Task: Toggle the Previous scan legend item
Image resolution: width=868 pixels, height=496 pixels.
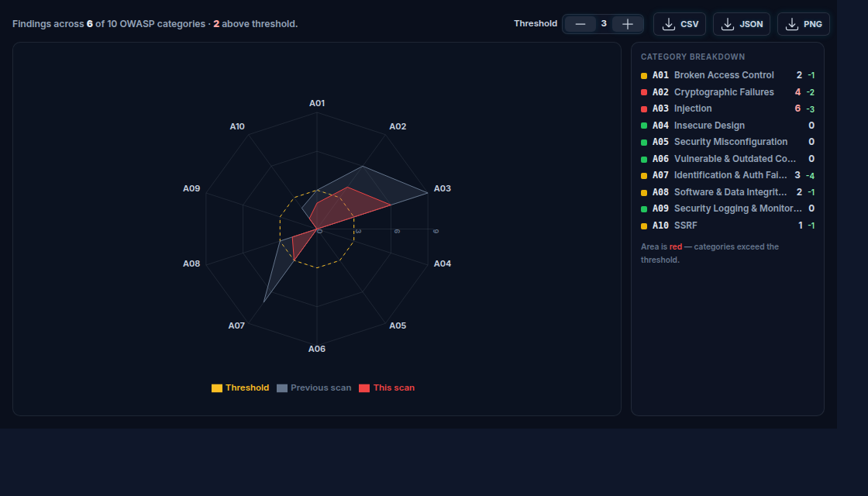Action: (314, 388)
